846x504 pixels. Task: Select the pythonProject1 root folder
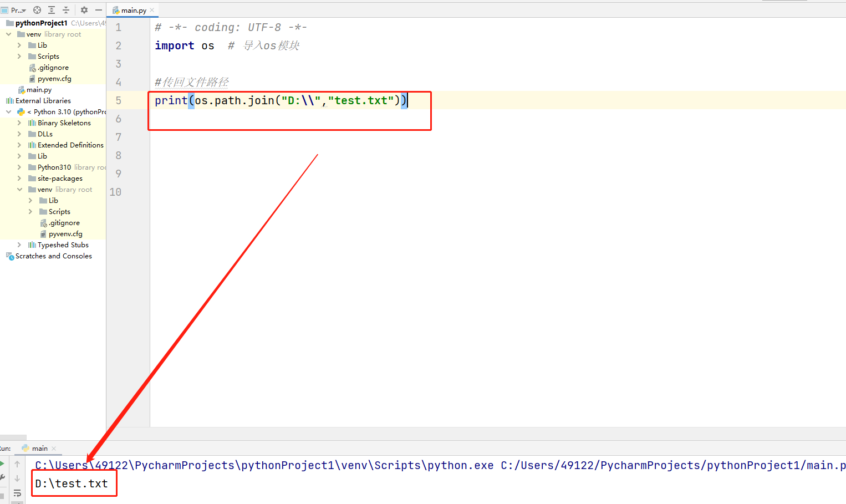click(x=42, y=23)
